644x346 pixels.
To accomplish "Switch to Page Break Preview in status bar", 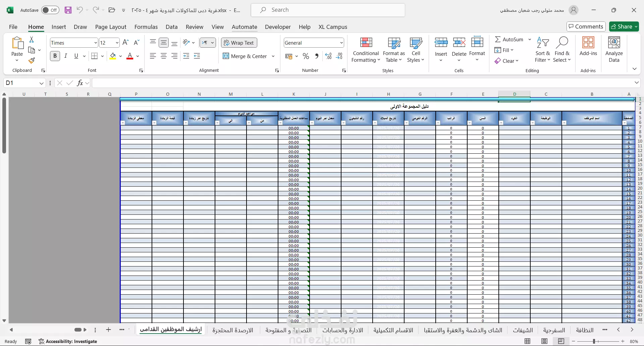I will coord(561,341).
